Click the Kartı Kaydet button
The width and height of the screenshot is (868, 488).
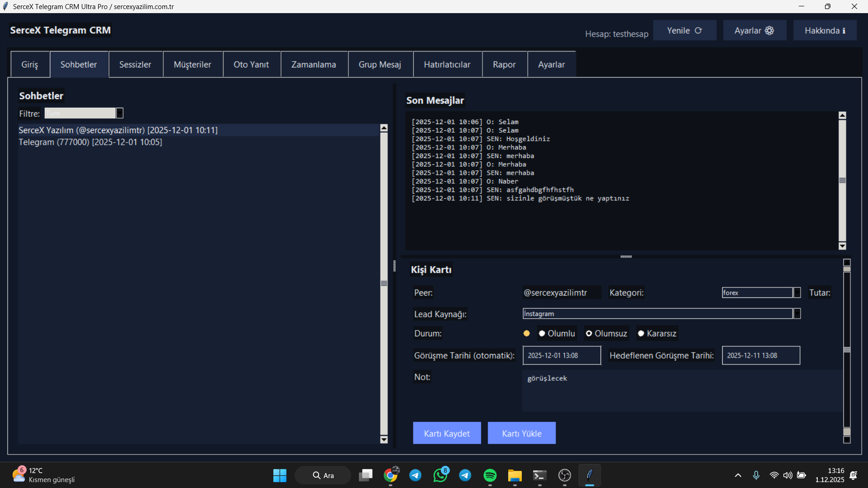click(447, 433)
